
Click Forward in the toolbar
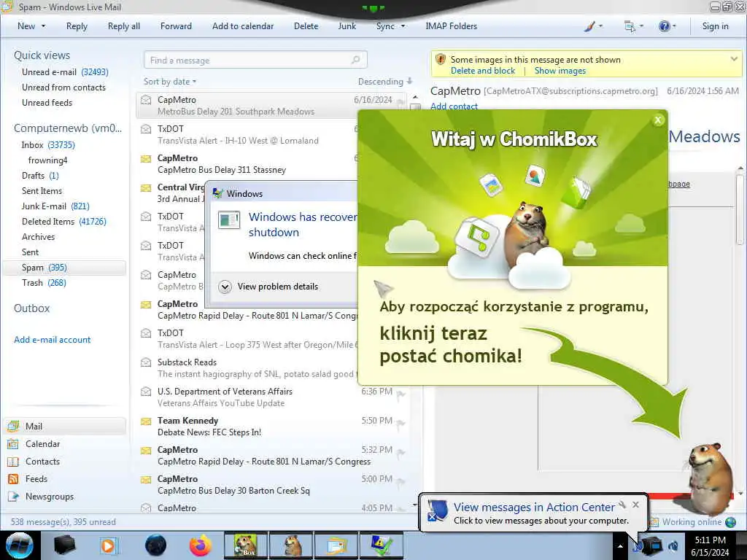pyautogui.click(x=176, y=26)
